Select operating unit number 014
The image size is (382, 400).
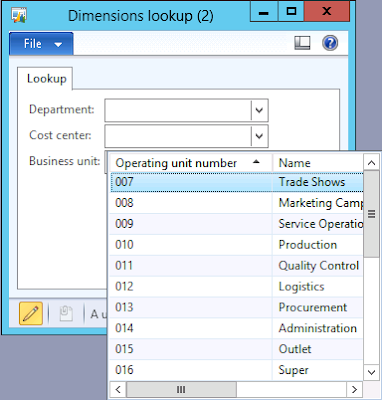191,328
